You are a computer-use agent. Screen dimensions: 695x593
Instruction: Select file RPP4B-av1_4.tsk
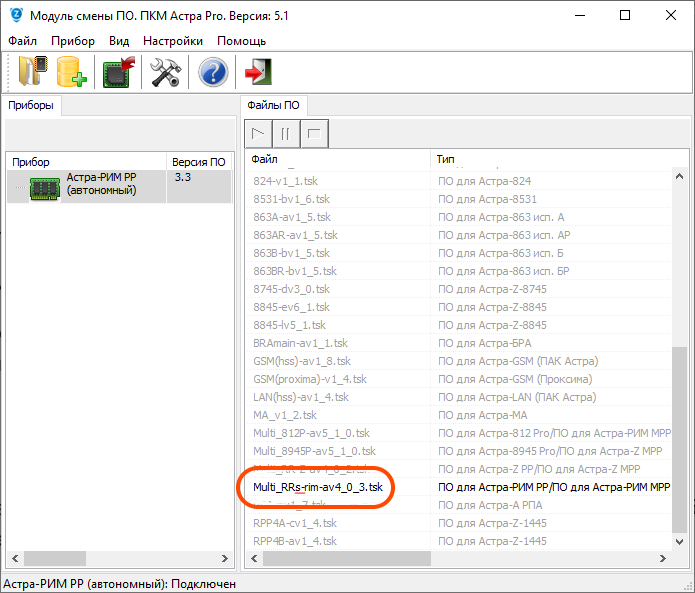click(295, 541)
